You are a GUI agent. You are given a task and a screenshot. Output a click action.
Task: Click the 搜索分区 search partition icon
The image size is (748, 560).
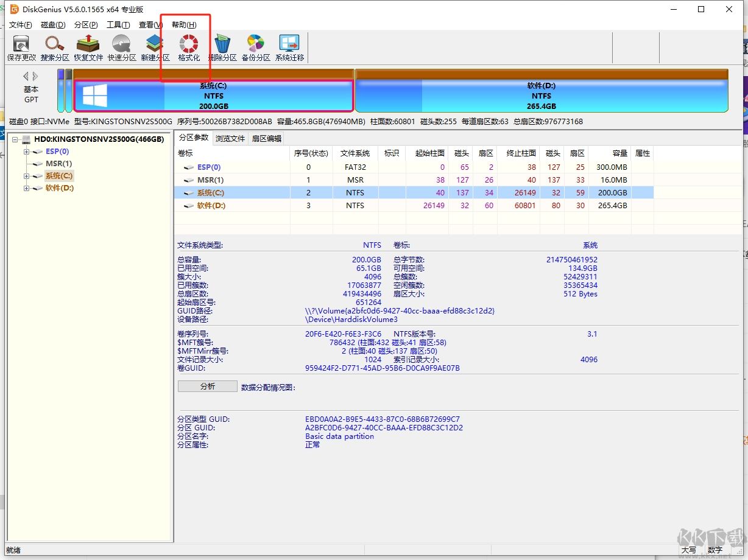tap(55, 47)
